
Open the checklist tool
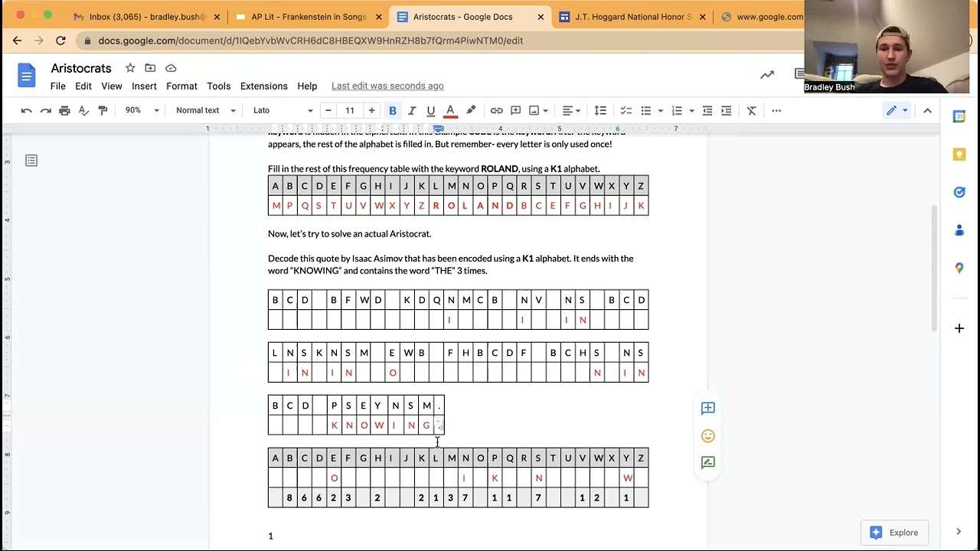pos(626,111)
